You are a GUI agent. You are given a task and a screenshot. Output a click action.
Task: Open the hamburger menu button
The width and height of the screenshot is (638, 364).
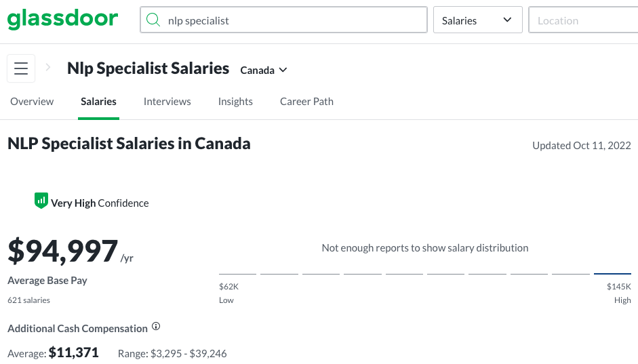[21, 68]
